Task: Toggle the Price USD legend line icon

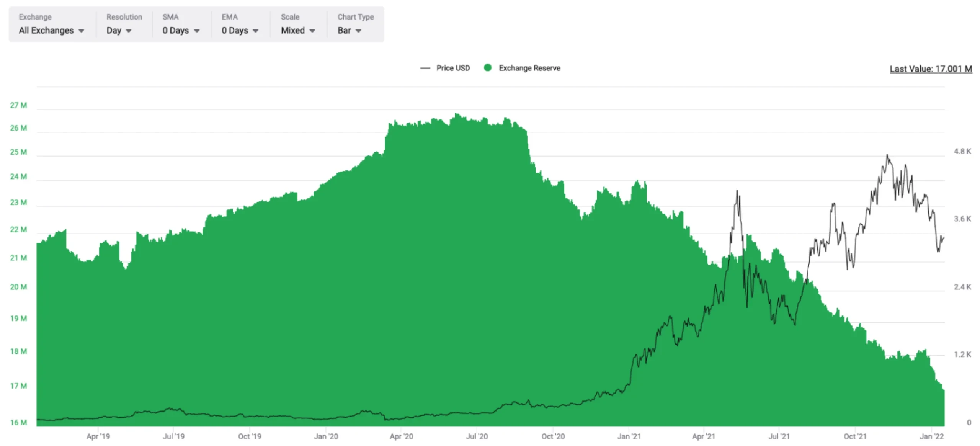Action: 425,68
